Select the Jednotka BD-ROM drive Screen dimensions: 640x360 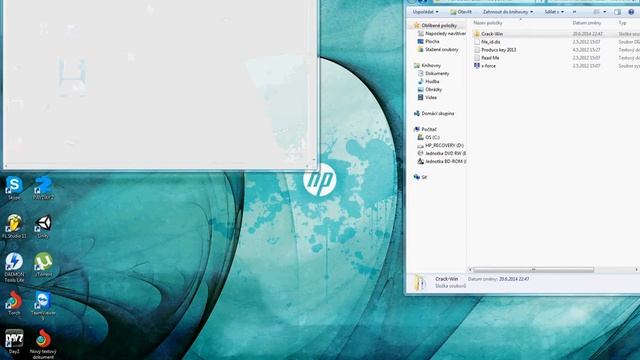pyautogui.click(x=442, y=161)
